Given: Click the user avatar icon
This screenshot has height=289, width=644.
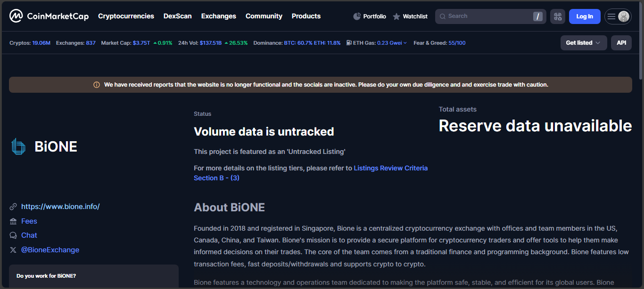Looking at the screenshot, I should click(x=624, y=16).
